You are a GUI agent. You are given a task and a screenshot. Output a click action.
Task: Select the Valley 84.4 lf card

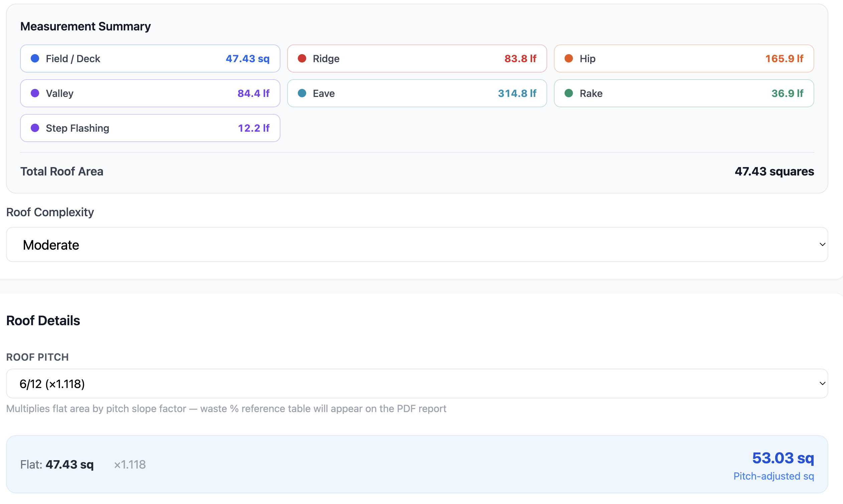[150, 93]
